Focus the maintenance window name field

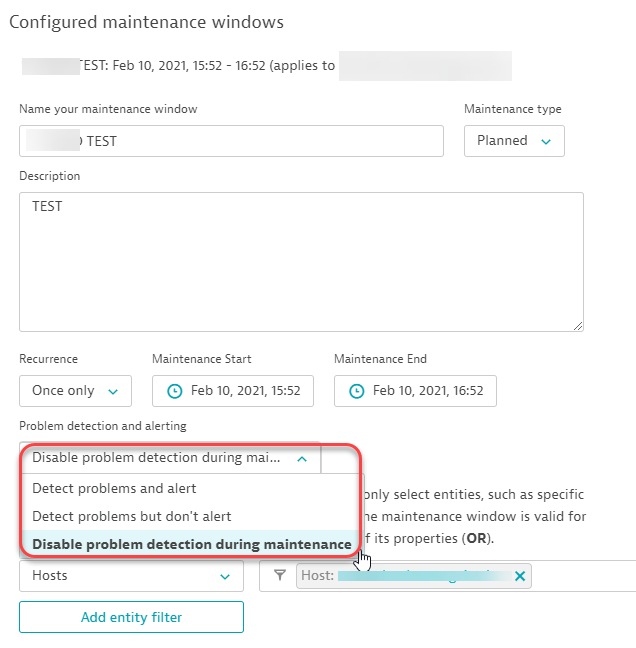click(x=231, y=141)
